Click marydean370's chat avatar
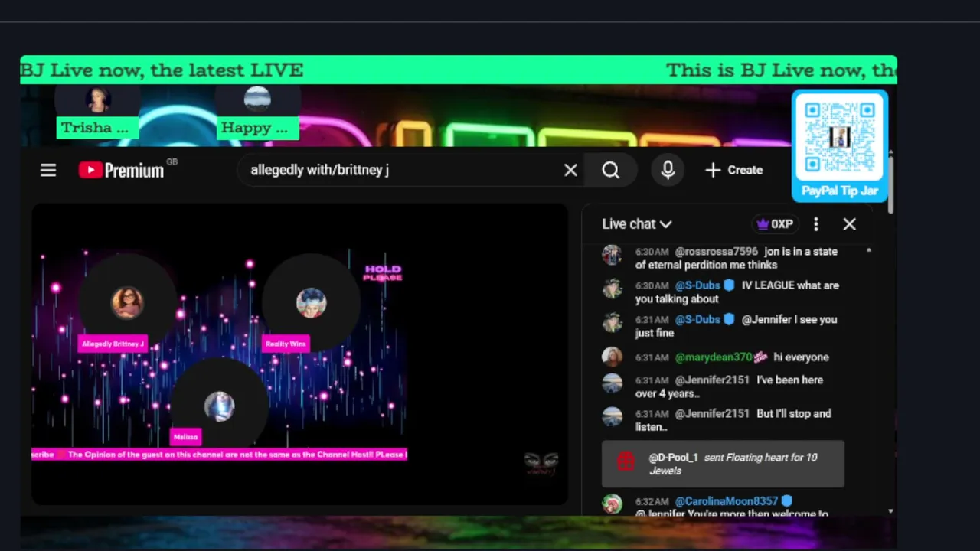 (x=612, y=357)
